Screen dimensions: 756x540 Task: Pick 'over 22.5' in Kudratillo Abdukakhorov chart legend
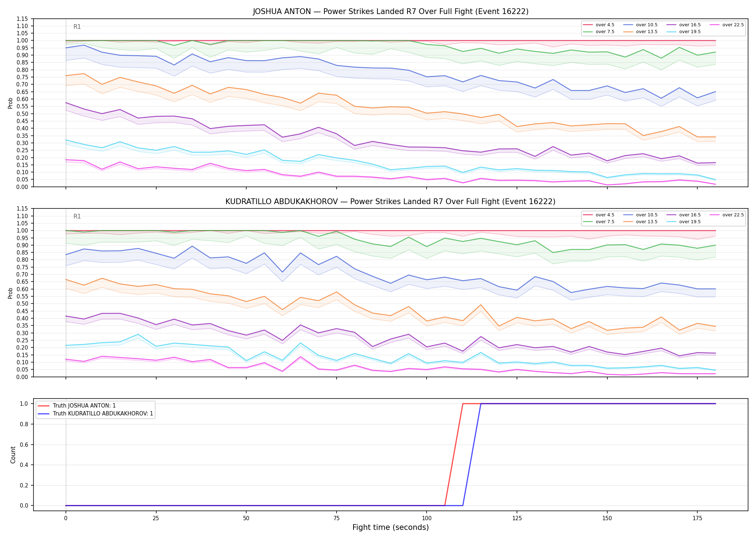[726, 215]
